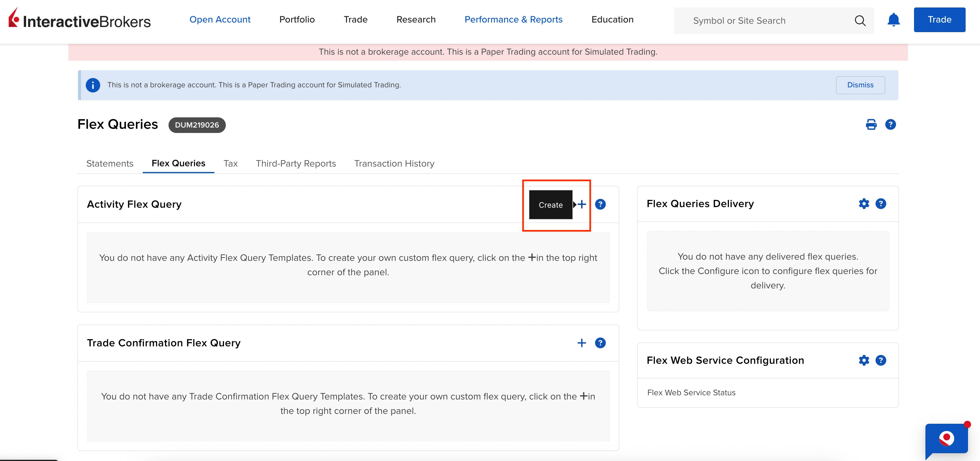Open the chat assistant widget
Screen dimensions: 980x461
[x=946, y=439]
